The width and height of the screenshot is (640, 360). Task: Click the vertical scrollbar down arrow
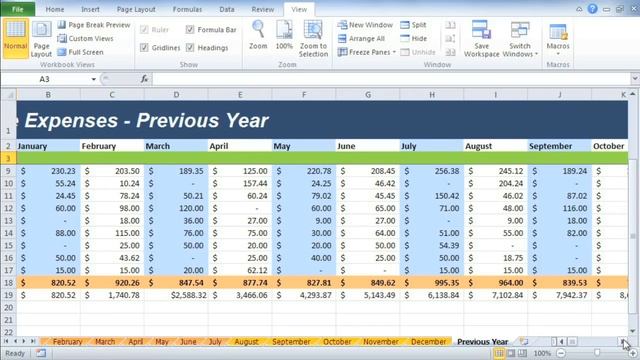(633, 331)
